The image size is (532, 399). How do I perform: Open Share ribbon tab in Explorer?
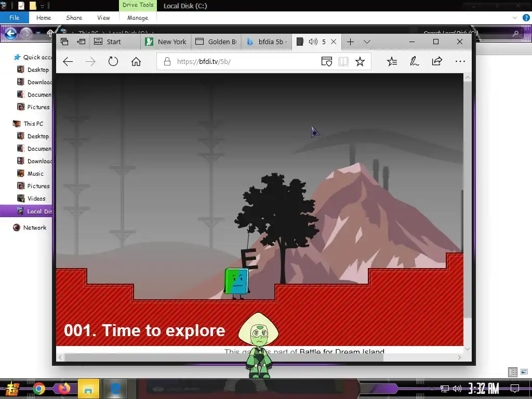[74, 18]
